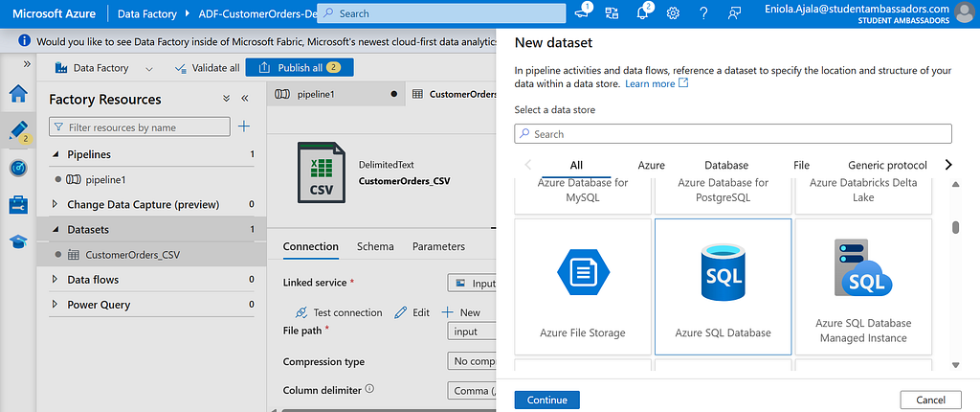Open the Column delimiter dropdown

[x=472, y=390]
